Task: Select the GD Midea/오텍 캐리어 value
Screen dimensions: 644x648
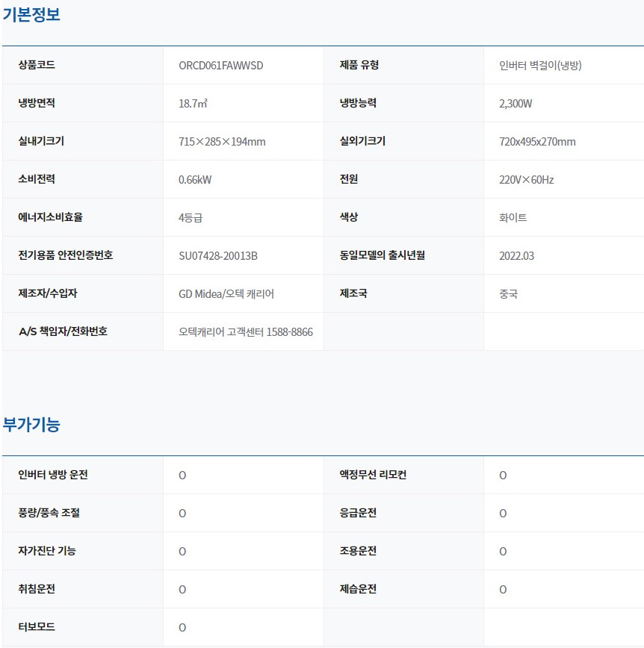Action: click(226, 294)
